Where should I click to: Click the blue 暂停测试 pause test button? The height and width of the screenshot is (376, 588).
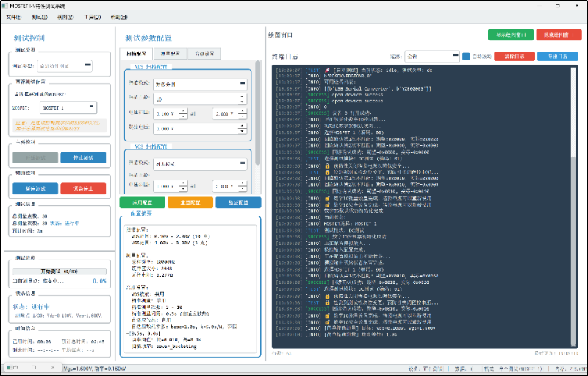tap(35, 188)
